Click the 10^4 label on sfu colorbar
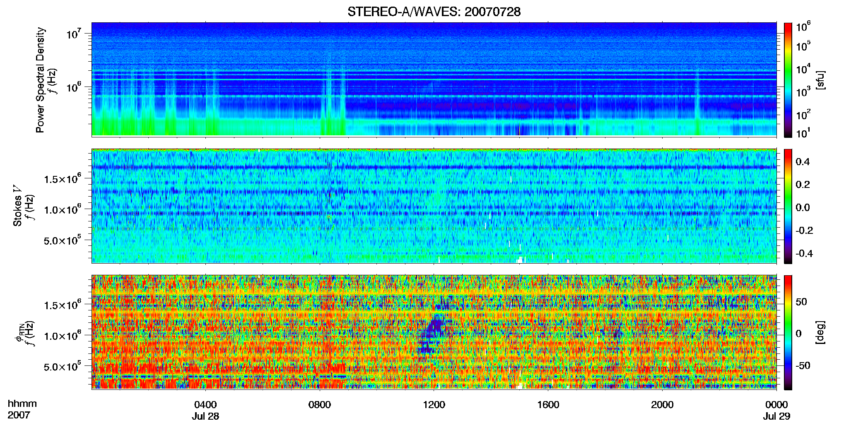Screen dimensions: 868x447 point(803,69)
